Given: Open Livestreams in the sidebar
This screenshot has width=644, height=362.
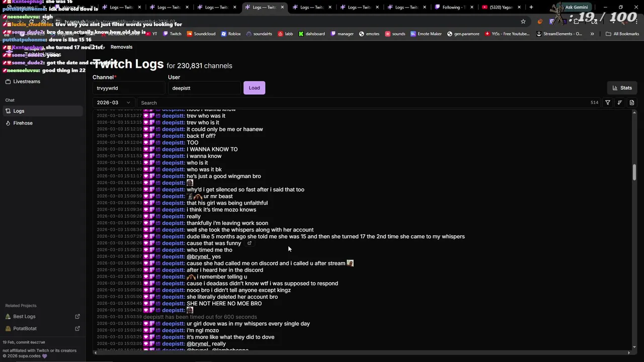Looking at the screenshot, I should (x=27, y=81).
